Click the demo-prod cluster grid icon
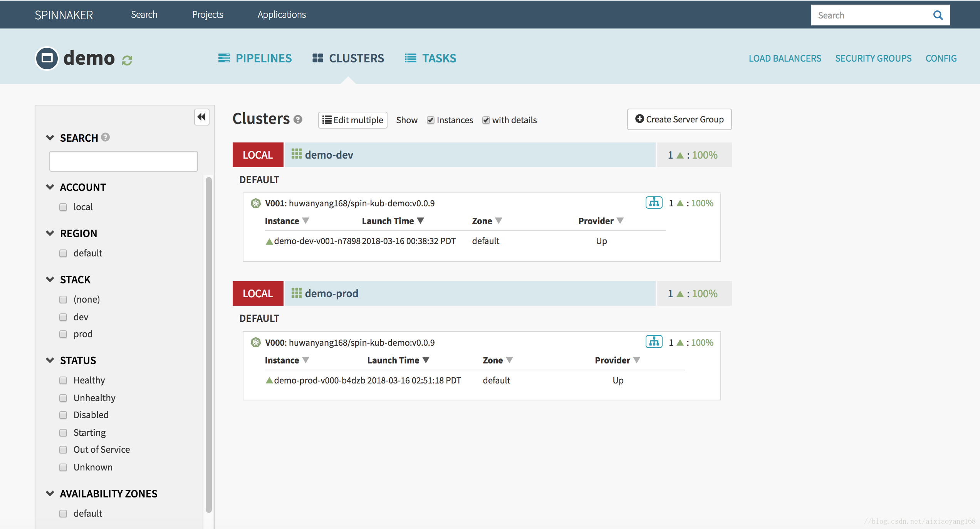 296,293
